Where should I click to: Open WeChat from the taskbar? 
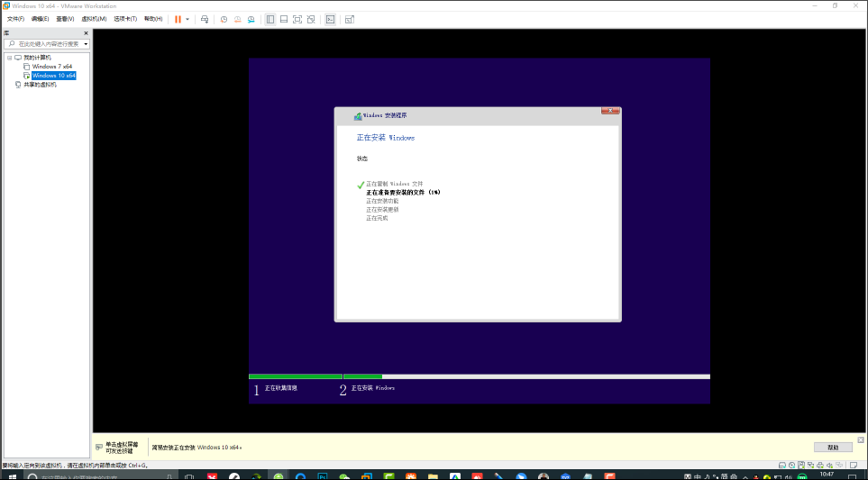click(344, 476)
